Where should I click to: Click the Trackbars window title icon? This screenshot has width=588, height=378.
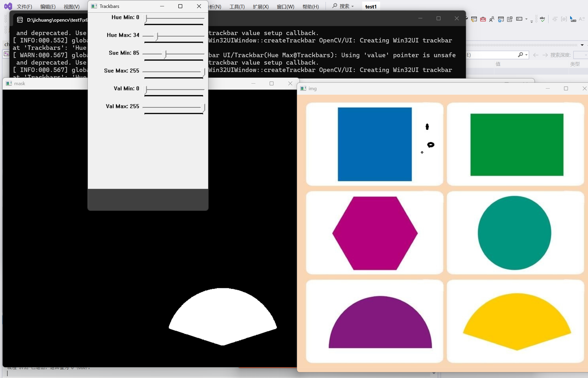coord(94,6)
